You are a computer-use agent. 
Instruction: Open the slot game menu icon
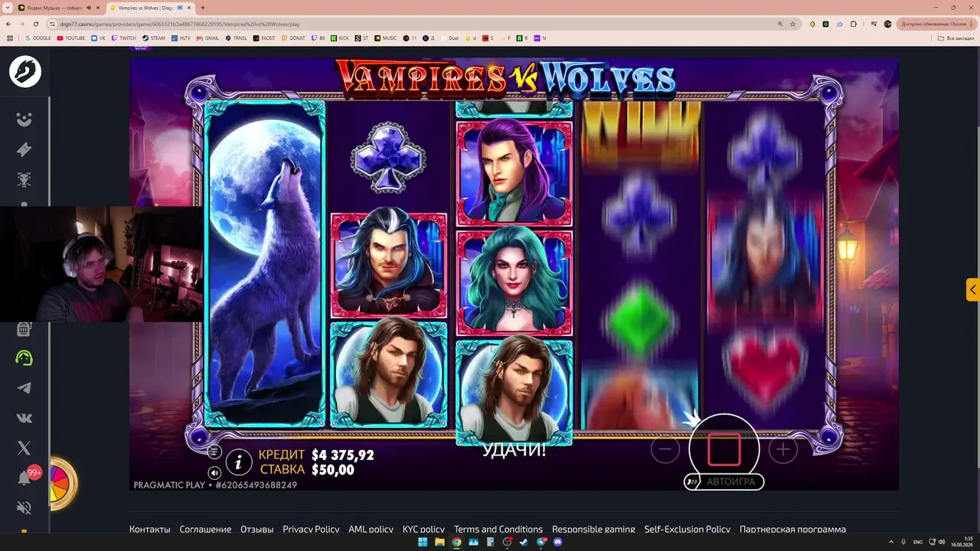pyautogui.click(x=214, y=452)
